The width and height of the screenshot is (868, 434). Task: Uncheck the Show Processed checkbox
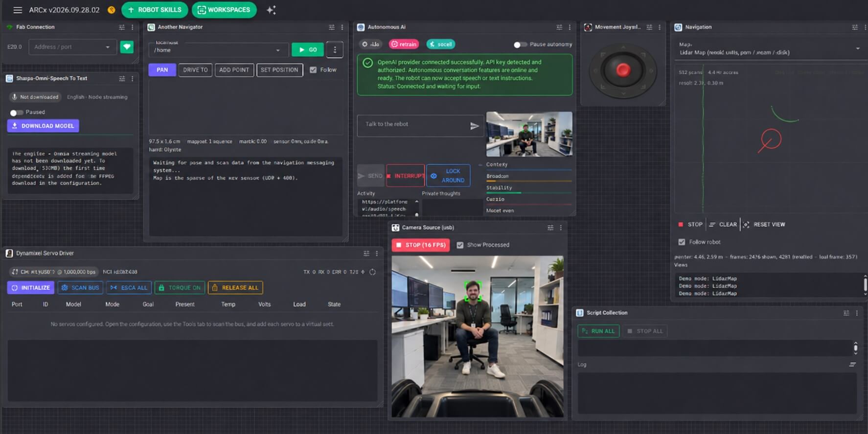pos(460,245)
